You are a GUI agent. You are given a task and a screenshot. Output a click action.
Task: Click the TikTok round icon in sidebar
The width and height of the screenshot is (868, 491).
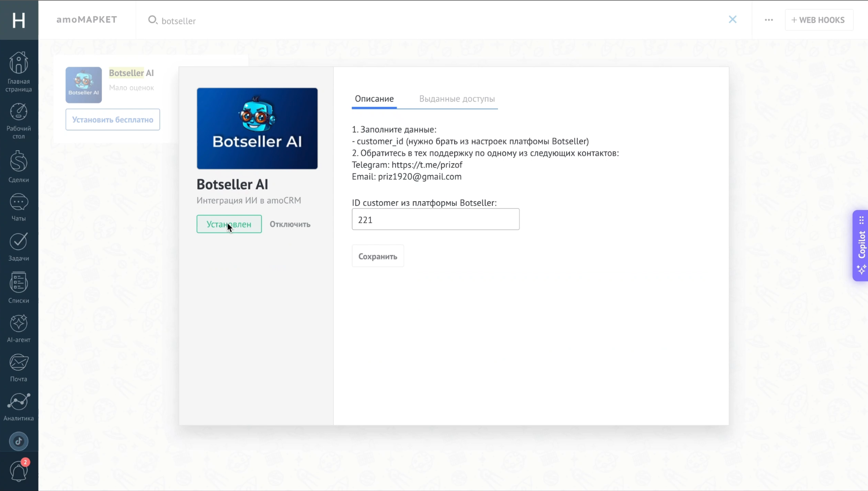click(19, 441)
